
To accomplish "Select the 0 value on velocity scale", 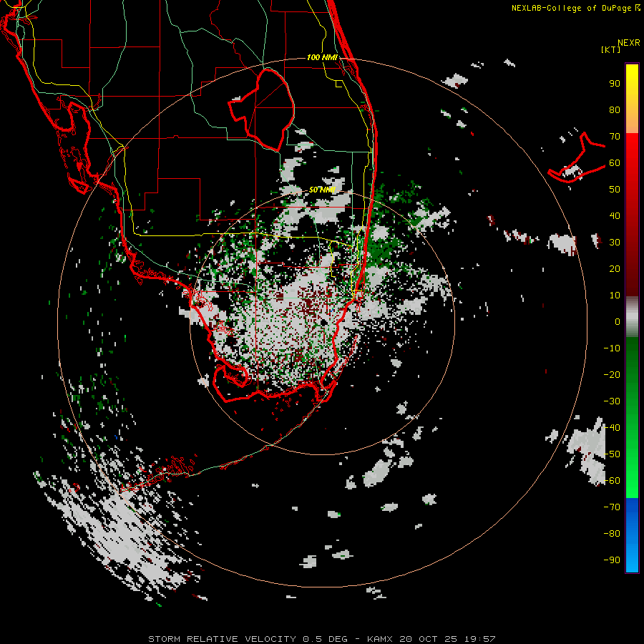I will point(618,322).
